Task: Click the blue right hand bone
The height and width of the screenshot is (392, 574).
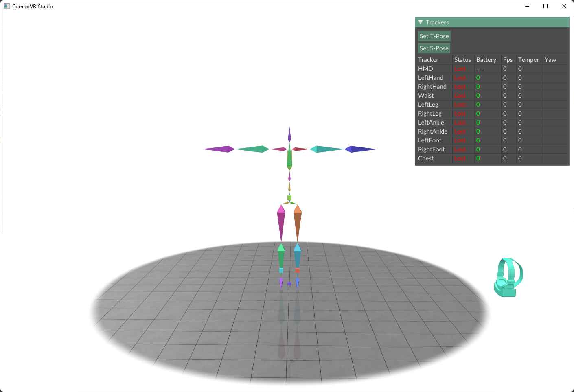Action: tap(361, 149)
